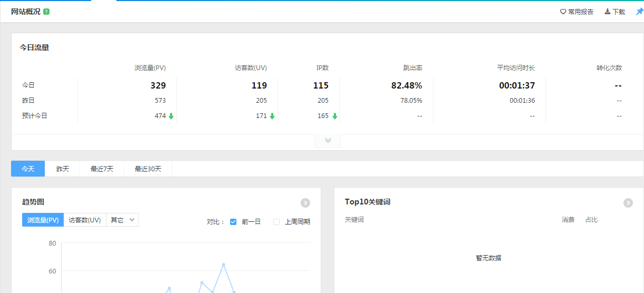Enable the 上周同期 comparison checkbox
The width and height of the screenshot is (644, 293).
pyautogui.click(x=276, y=222)
